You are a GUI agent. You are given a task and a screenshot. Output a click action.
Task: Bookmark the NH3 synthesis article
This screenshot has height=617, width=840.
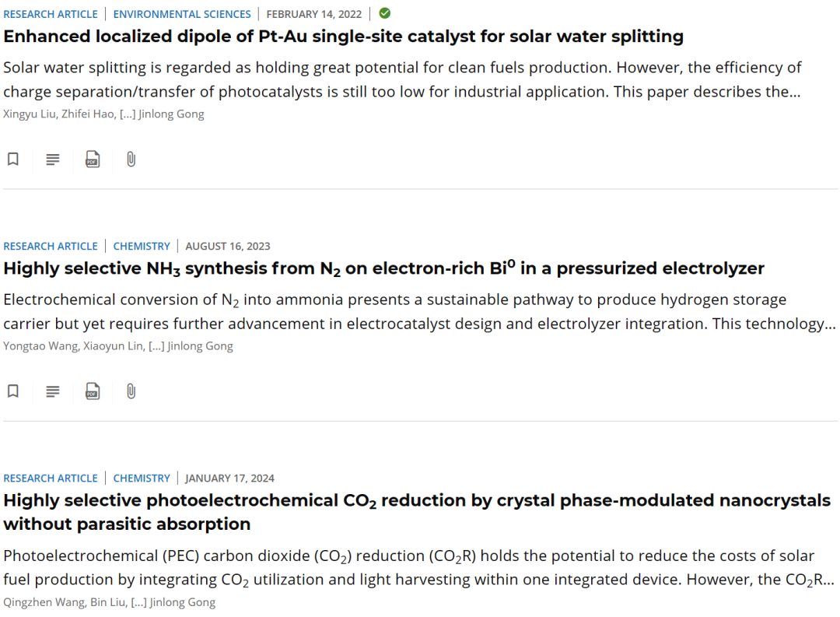point(13,391)
